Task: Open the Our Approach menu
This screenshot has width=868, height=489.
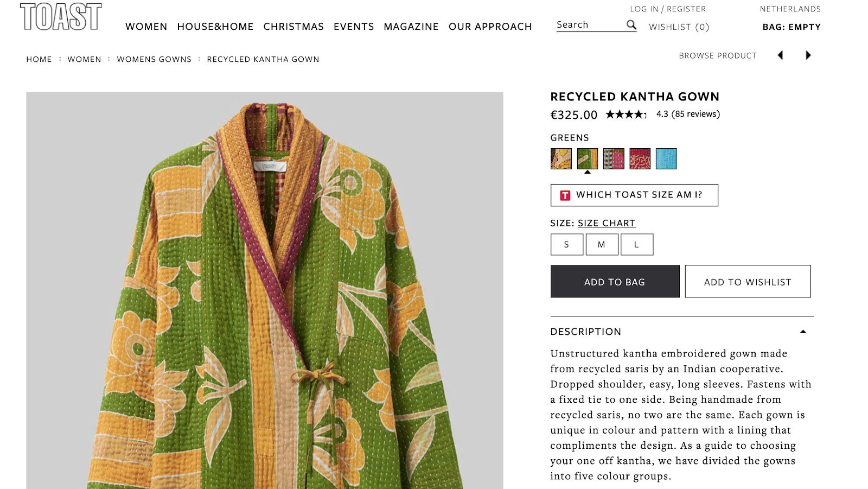Action: point(490,27)
